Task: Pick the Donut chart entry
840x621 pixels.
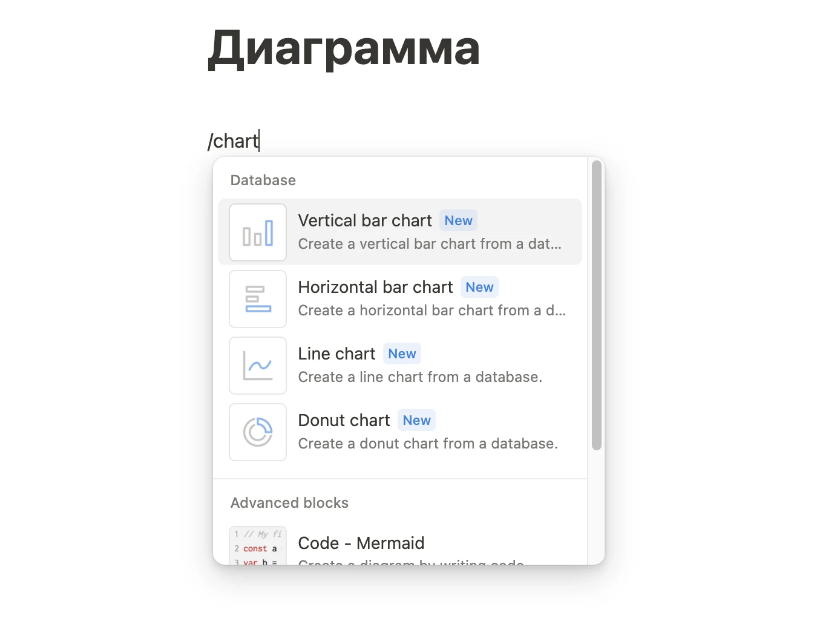Action: click(400, 432)
